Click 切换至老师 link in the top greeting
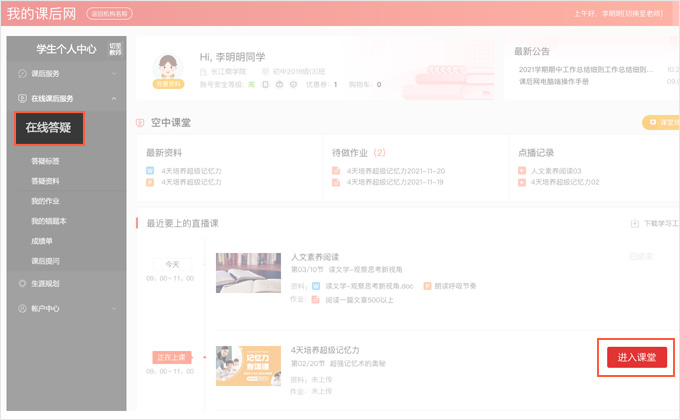The image size is (680, 420). pyautogui.click(x=644, y=13)
